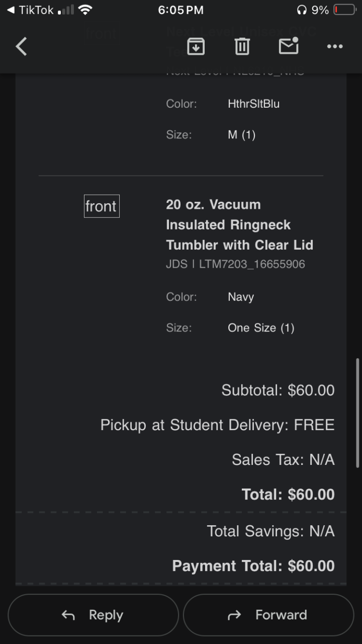This screenshot has height=644, width=362.
Task: Tap the Reply button
Action: (x=93, y=615)
